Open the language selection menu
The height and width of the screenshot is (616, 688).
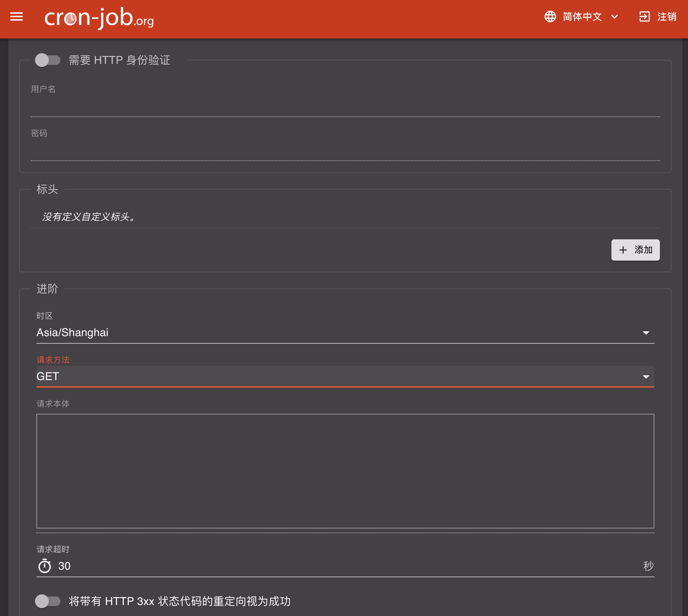click(581, 17)
